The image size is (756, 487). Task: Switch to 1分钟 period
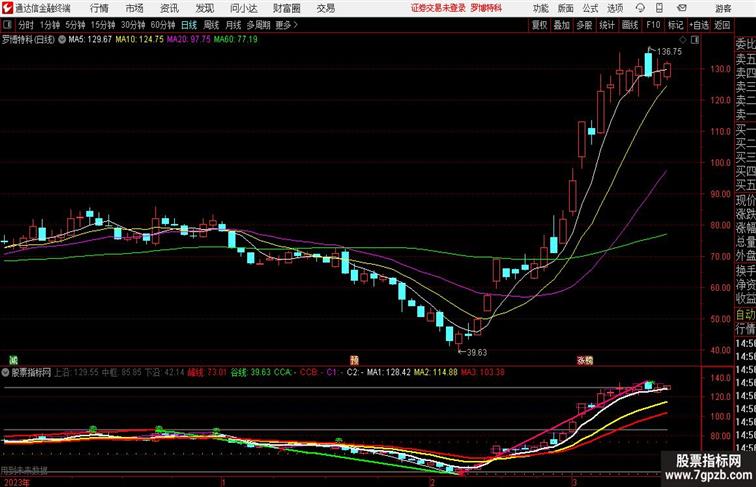[x=50, y=25]
